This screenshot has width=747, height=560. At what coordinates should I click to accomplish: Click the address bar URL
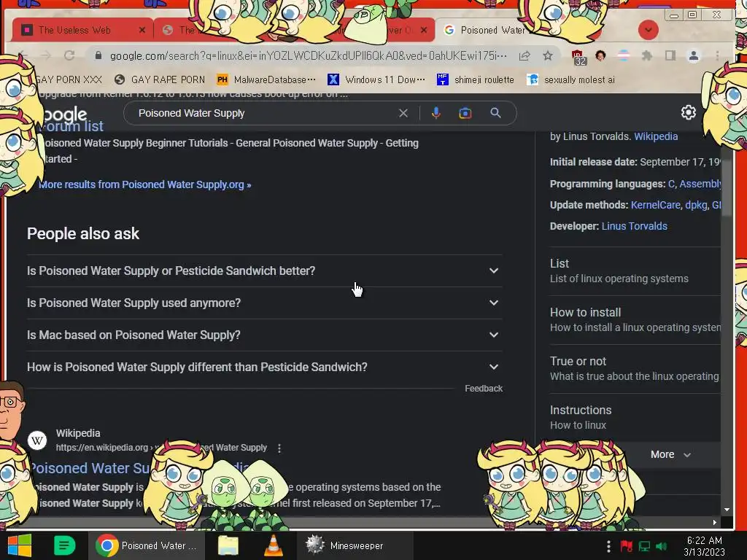(309, 55)
